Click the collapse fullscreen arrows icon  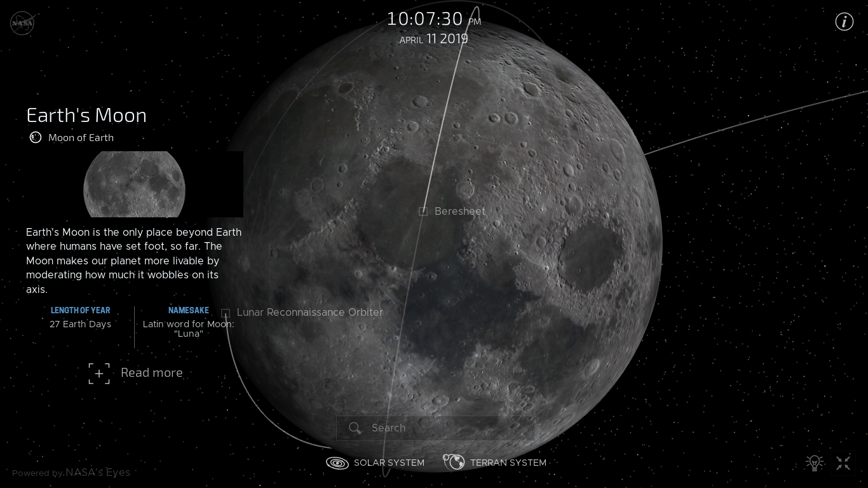[x=843, y=463]
